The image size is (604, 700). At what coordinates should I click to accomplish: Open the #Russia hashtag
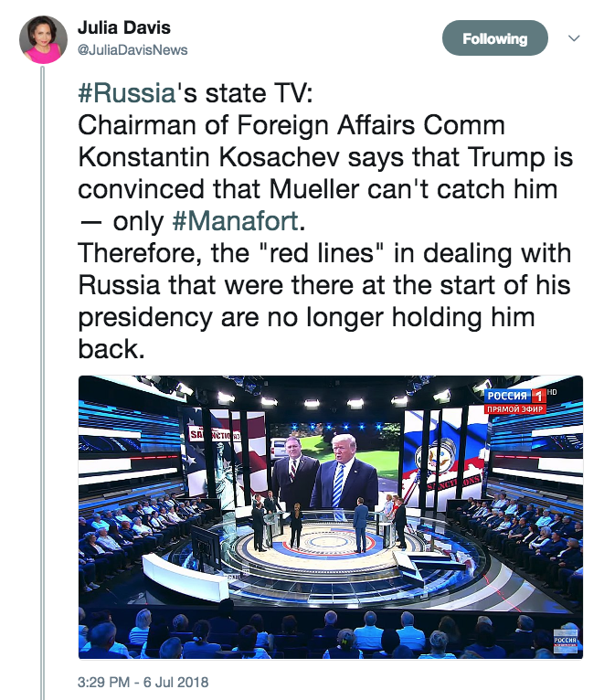[127, 93]
